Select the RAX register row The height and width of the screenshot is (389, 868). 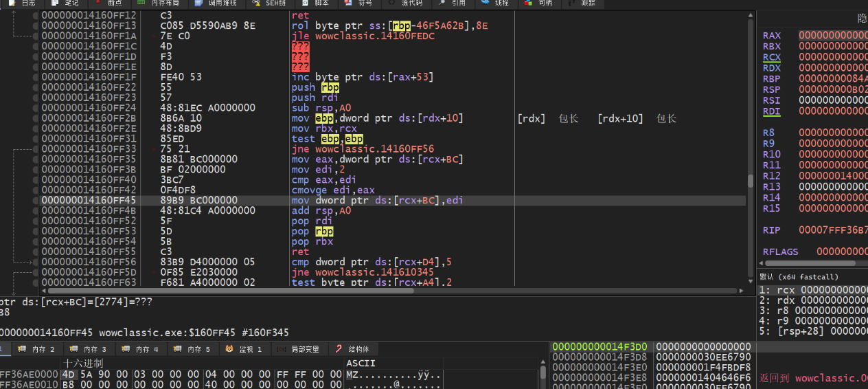815,35
